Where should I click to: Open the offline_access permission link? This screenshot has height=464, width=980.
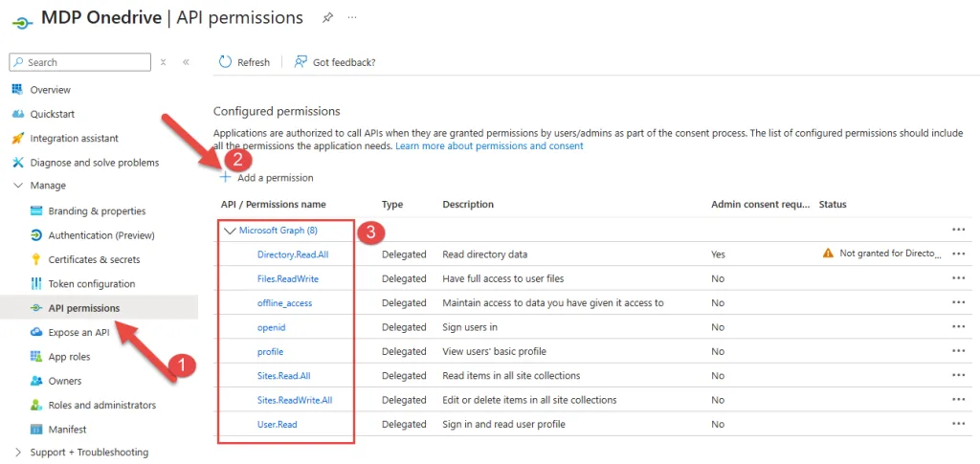click(284, 303)
